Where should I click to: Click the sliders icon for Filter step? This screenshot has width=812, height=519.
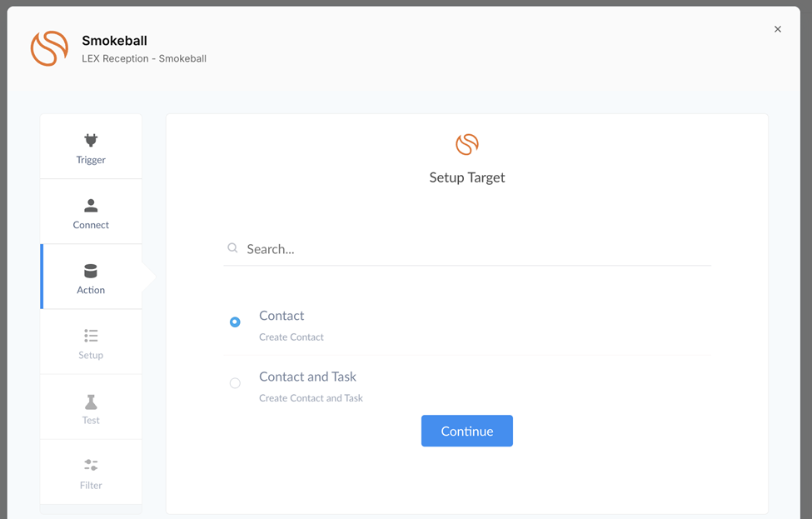pyautogui.click(x=91, y=466)
